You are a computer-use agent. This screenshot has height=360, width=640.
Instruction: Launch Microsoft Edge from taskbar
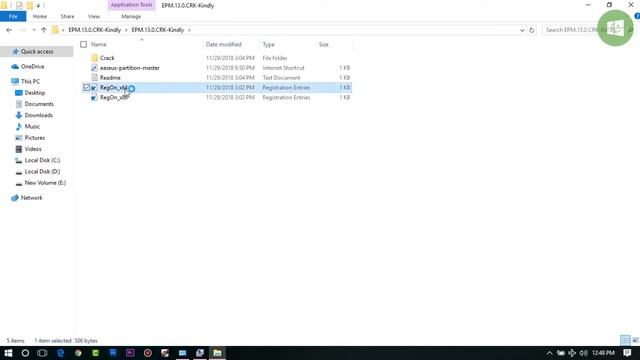click(60, 353)
